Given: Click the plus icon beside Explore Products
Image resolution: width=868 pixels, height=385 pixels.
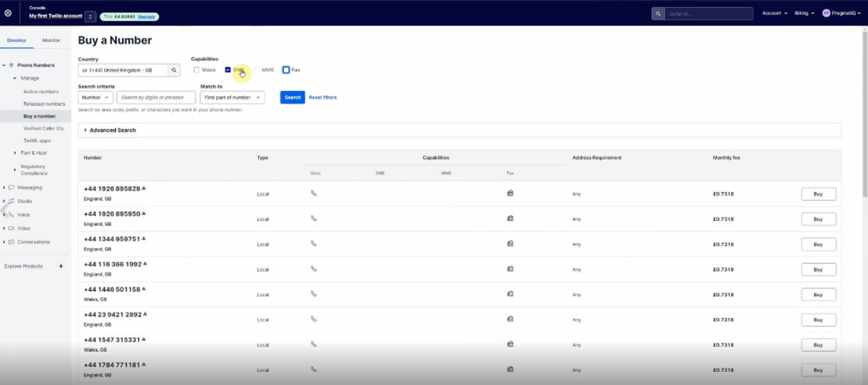Looking at the screenshot, I should pos(61,266).
